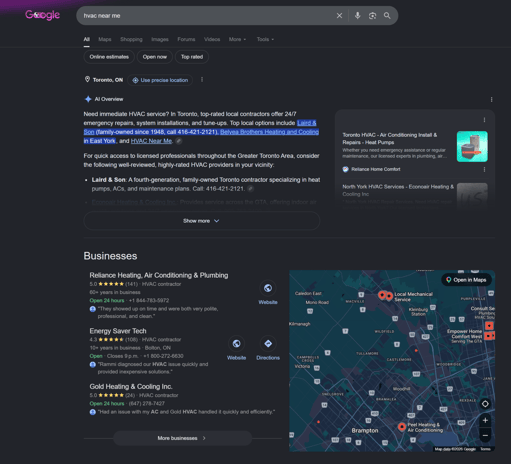Clear the search box with X icon

(x=339, y=16)
